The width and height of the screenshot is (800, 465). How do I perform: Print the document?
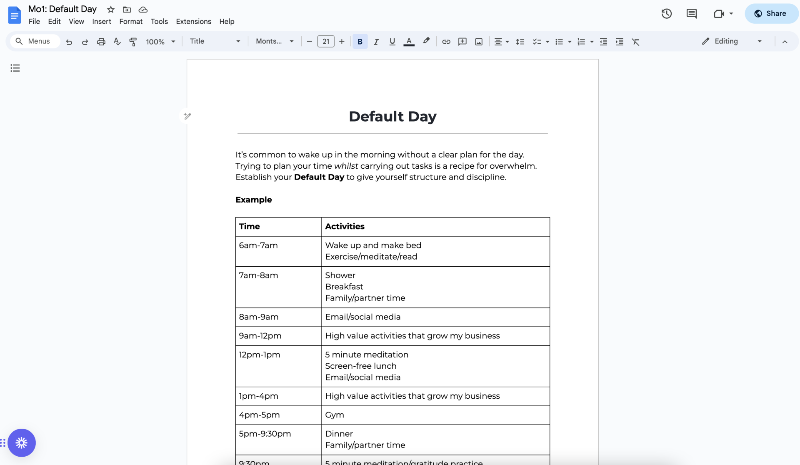(101, 42)
